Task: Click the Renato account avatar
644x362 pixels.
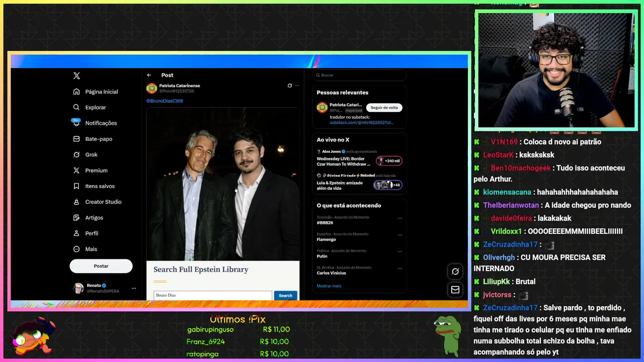Action: pos(78,288)
